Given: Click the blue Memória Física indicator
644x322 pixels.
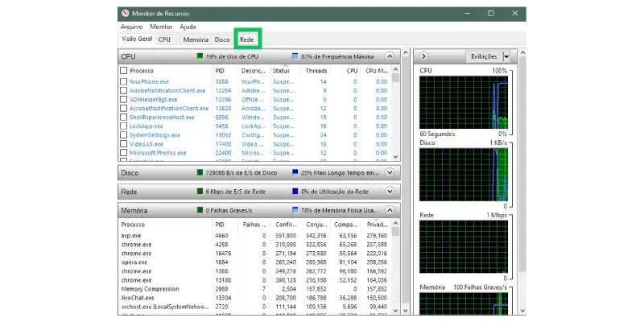Looking at the screenshot, I should click(295, 211).
